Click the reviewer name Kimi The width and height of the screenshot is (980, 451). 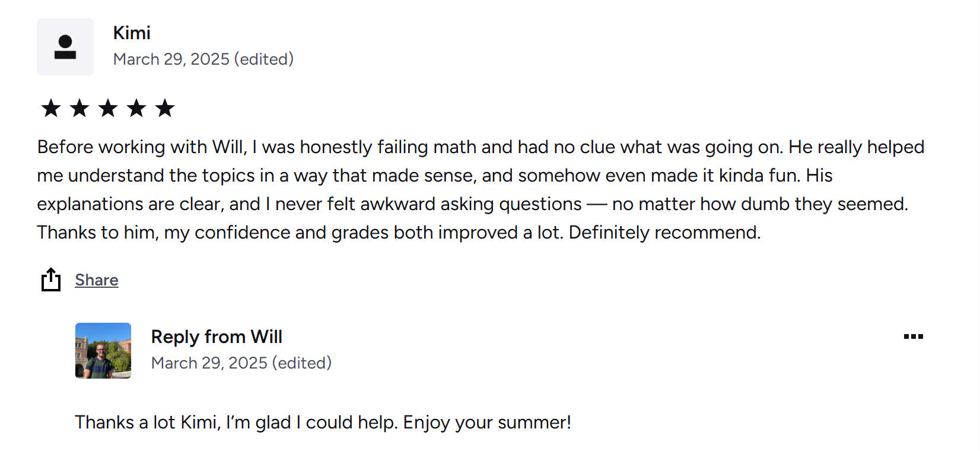click(x=132, y=33)
